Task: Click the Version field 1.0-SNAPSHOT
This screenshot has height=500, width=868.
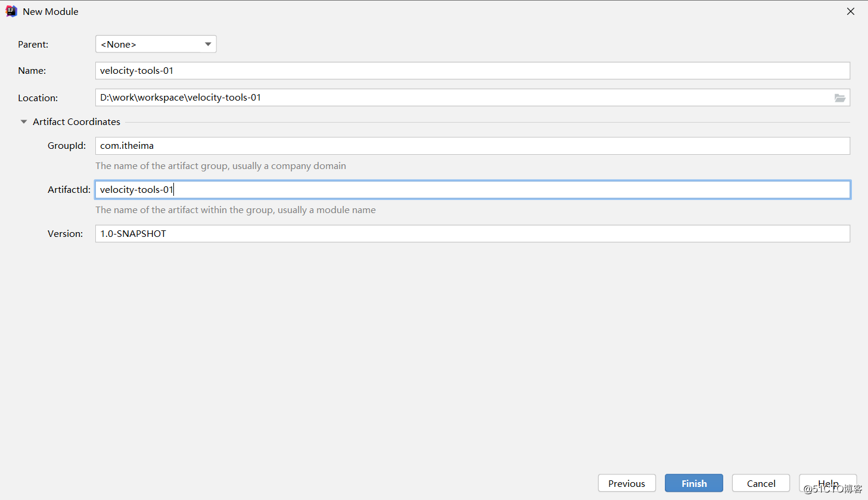Action: 472,234
